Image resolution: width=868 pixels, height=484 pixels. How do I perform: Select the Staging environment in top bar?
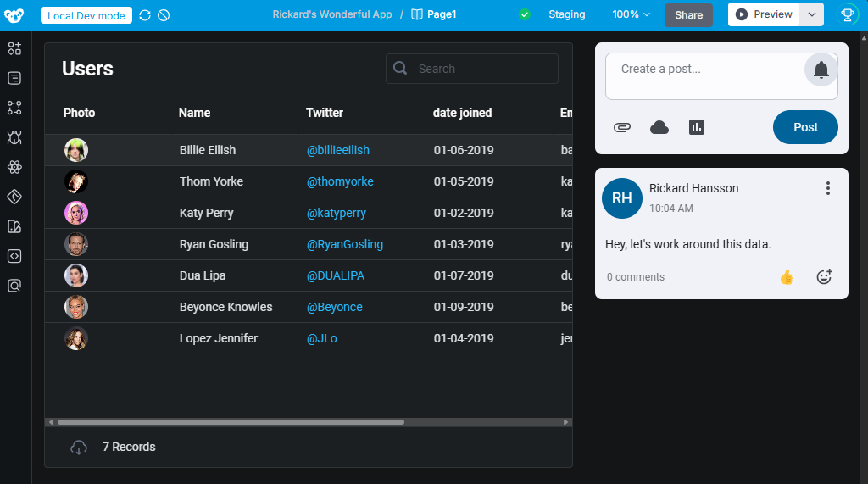coord(566,14)
